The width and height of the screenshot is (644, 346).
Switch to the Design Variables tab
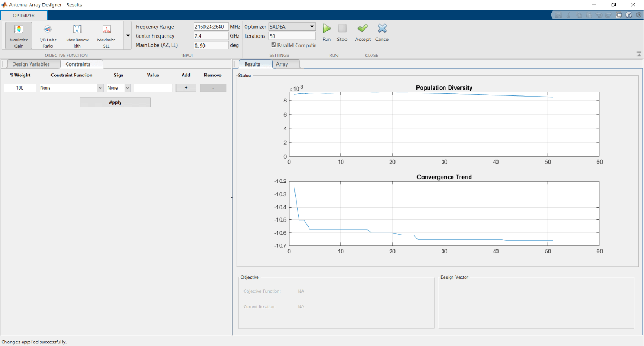coord(31,64)
